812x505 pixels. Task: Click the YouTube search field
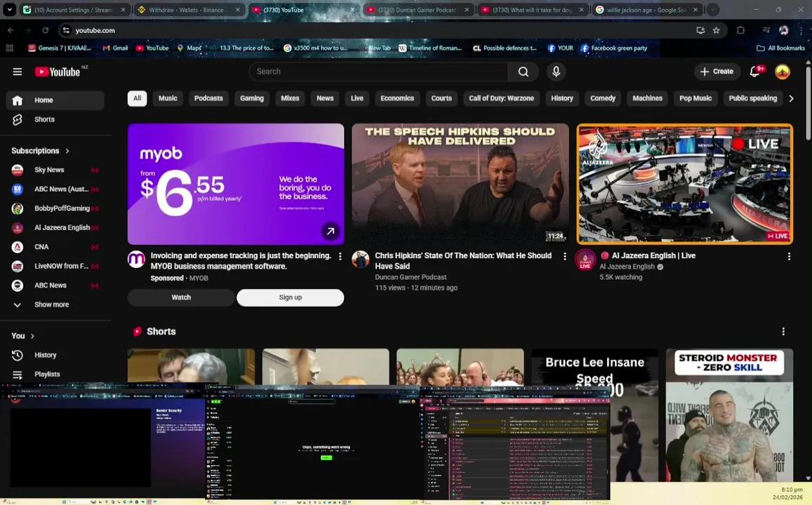pyautogui.click(x=378, y=72)
